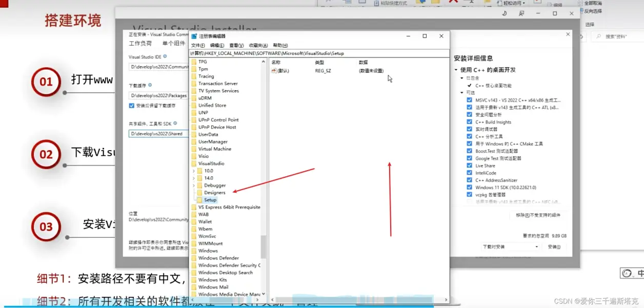Click the Designers folder icon
The width and height of the screenshot is (644, 308).
[199, 193]
